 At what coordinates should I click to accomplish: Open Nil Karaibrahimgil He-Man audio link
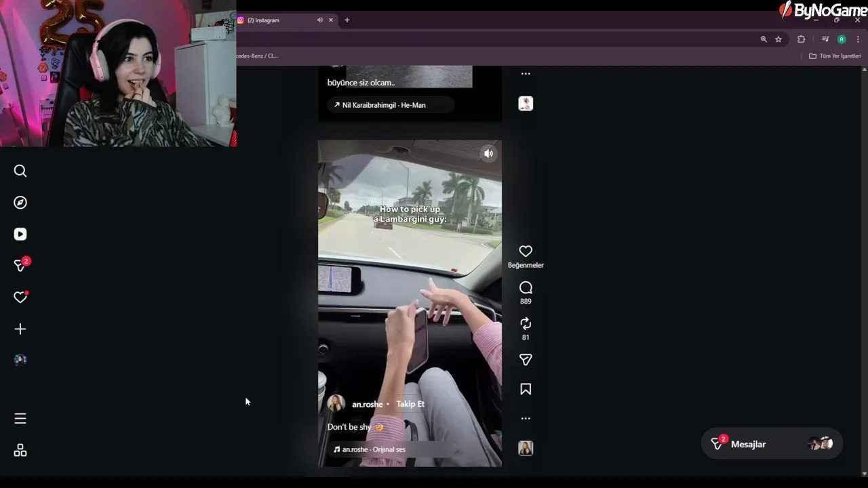[391, 105]
